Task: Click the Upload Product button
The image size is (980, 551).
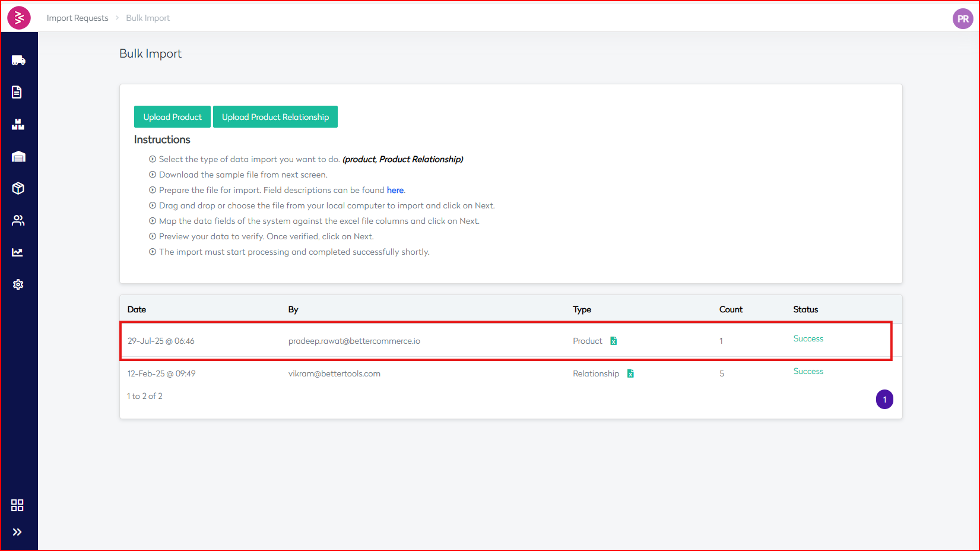Action: 172,117
